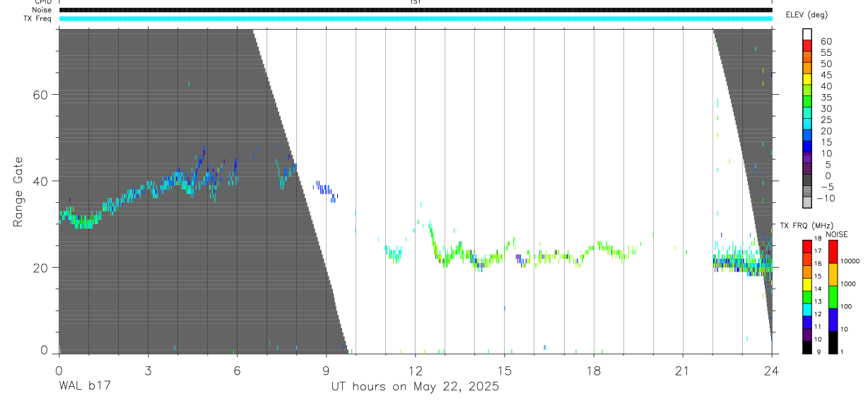Click the x-axis tick label '15'
Viewport: 868px width, 401px height.
click(505, 371)
